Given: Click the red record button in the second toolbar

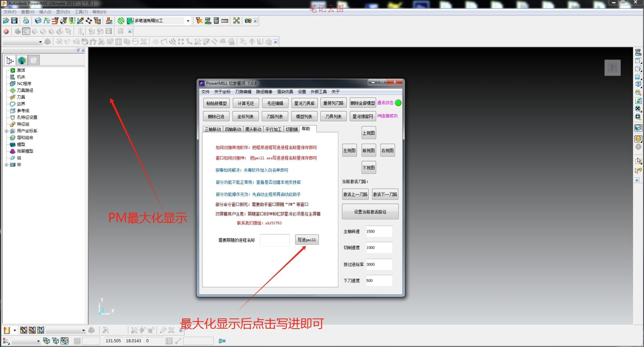Looking at the screenshot, I should click(x=6, y=32).
